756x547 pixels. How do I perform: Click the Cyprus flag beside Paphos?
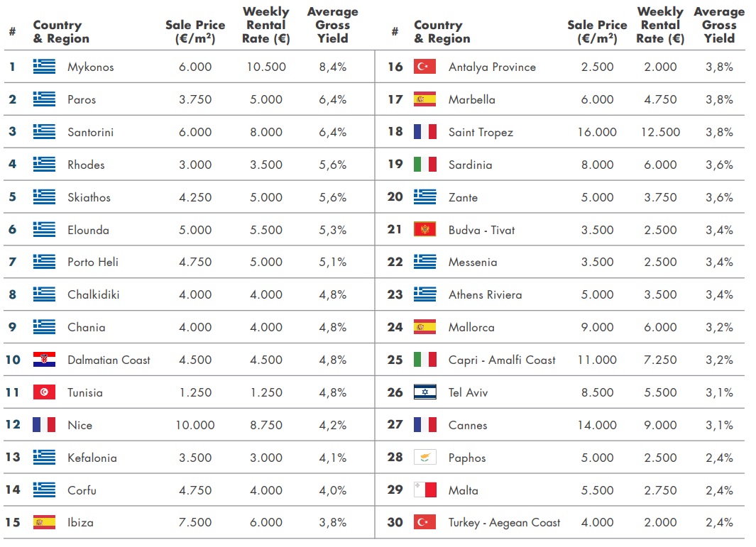pos(424,458)
